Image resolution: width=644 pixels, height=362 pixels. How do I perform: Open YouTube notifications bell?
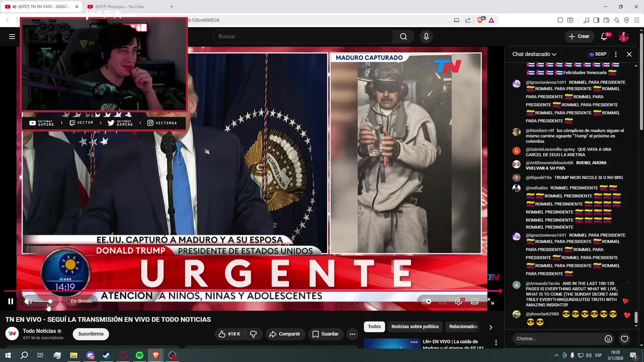[605, 36]
